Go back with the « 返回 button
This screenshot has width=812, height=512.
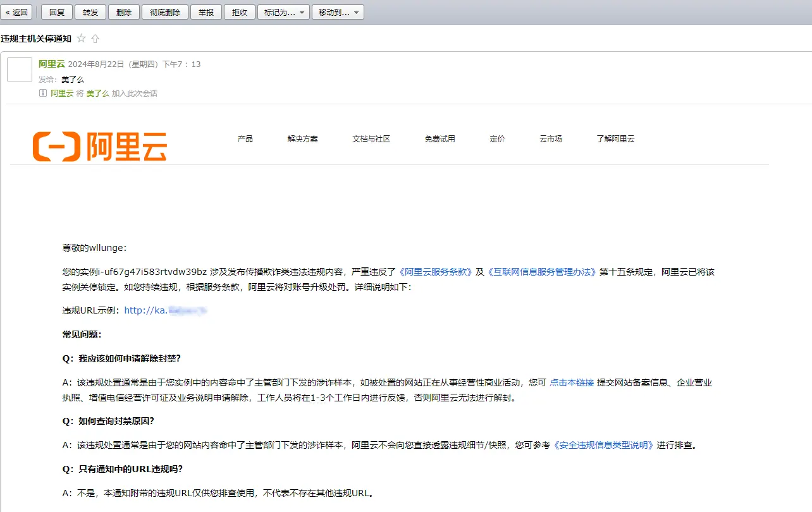[16, 12]
